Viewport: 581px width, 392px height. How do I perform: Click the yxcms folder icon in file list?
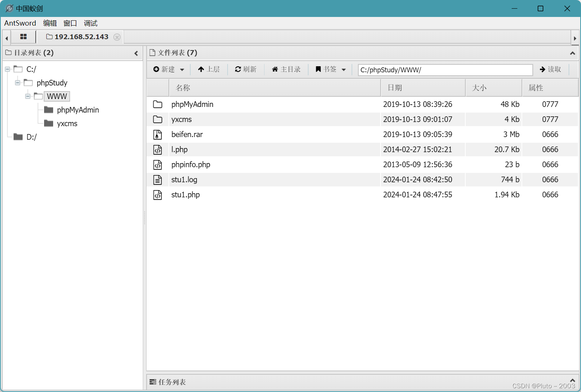click(157, 119)
